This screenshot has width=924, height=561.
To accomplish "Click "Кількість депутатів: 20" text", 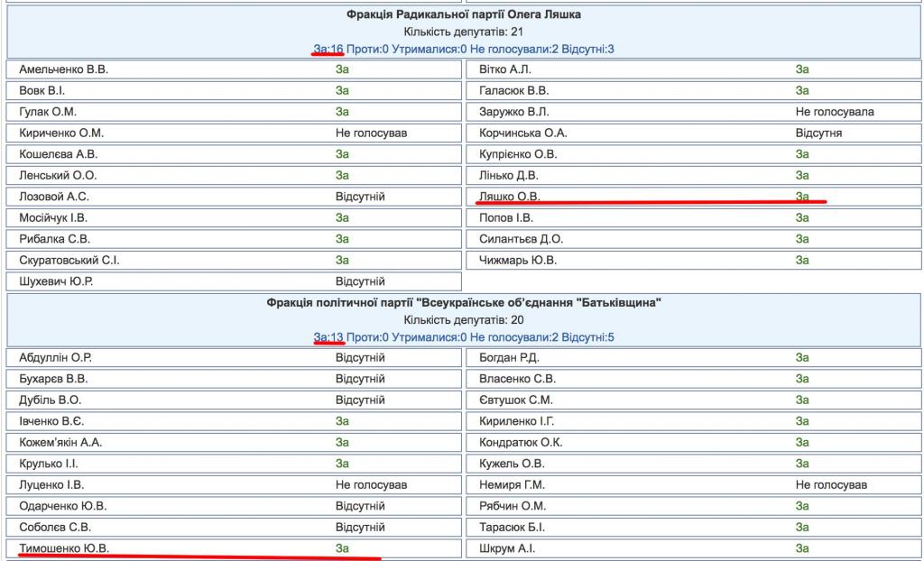I will point(463,320).
